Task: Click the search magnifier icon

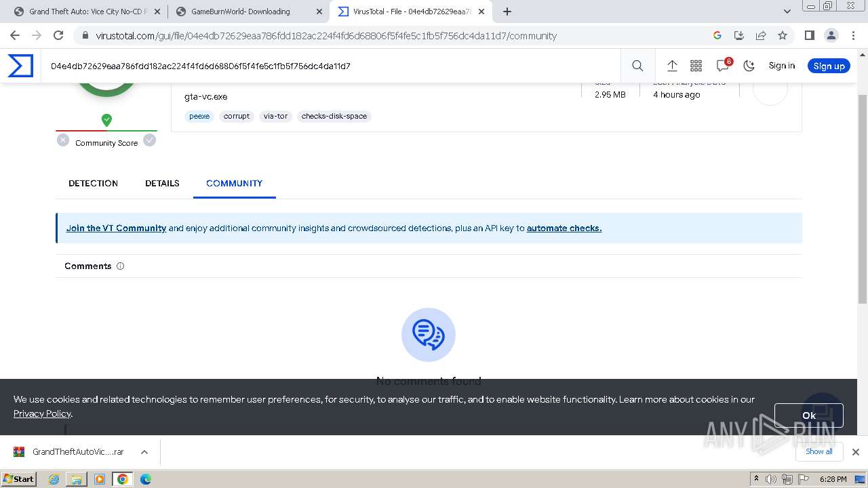Action: pos(637,66)
